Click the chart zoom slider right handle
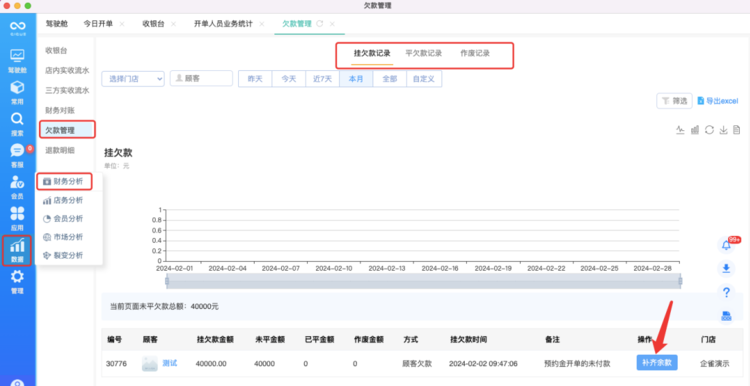Viewport: 750px width, 386px height. (x=680, y=281)
